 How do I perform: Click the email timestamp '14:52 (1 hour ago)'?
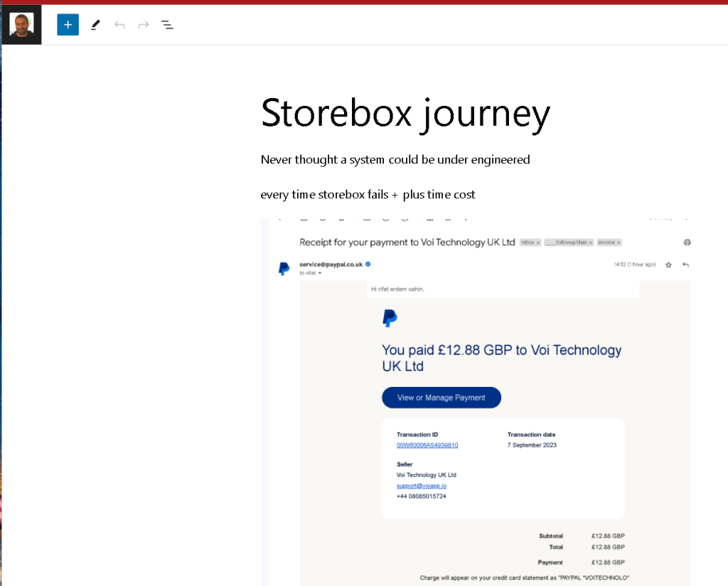(635, 265)
